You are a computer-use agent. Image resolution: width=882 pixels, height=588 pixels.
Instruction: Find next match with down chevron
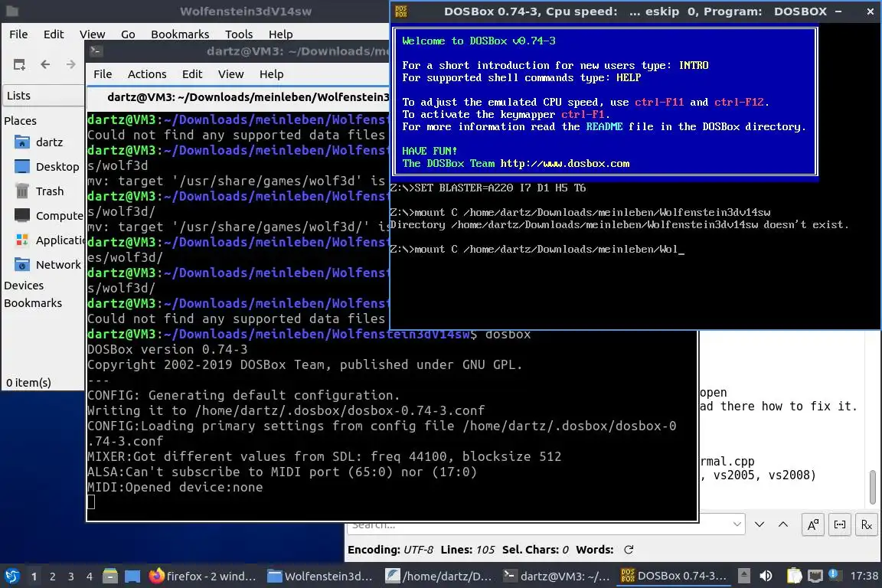coord(759,524)
